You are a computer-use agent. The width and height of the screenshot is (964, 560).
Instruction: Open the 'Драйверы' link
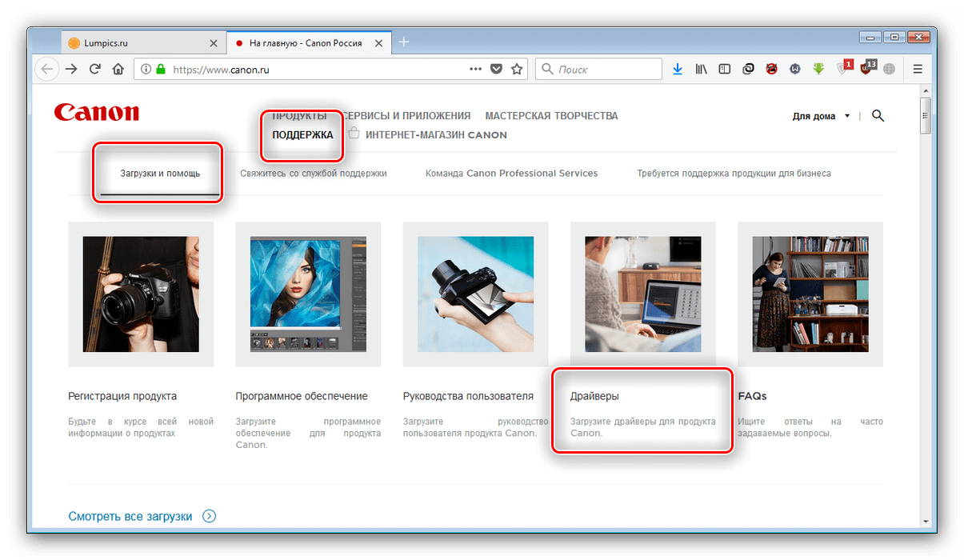594,396
